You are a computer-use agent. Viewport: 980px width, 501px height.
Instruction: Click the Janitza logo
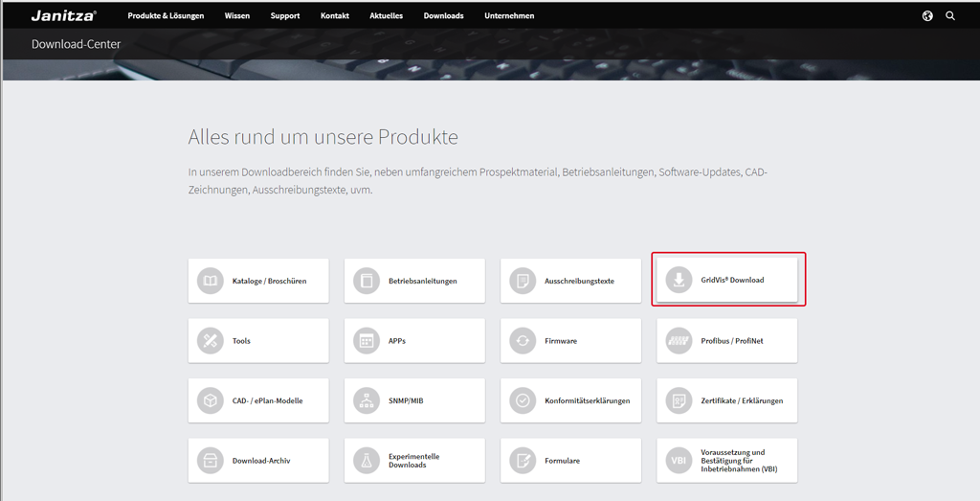click(x=64, y=15)
